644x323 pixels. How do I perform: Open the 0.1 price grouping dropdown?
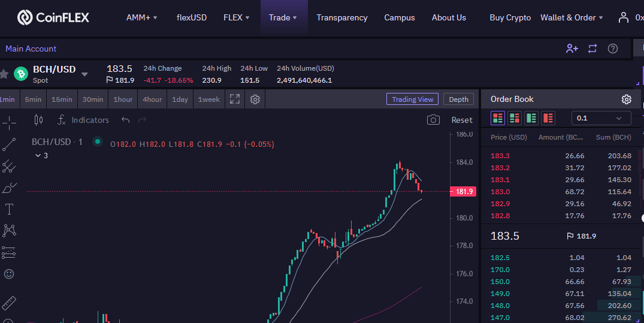click(x=601, y=118)
